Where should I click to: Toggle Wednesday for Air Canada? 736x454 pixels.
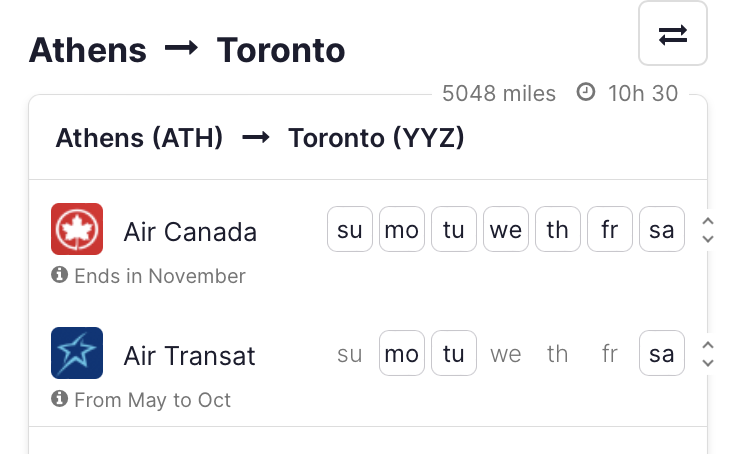(506, 230)
